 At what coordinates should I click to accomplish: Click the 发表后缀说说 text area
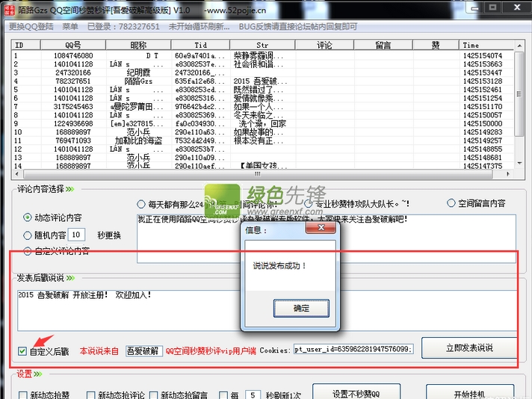(x=267, y=310)
